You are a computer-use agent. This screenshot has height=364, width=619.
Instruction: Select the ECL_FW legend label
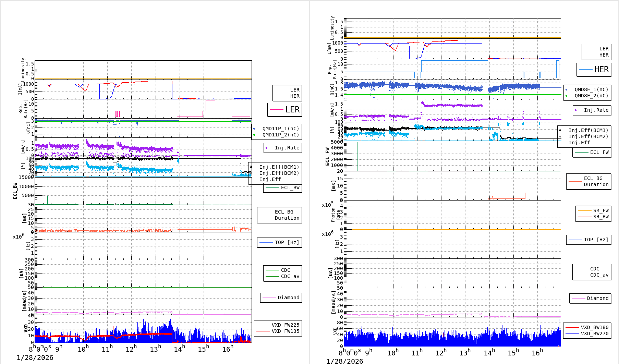[x=599, y=152]
